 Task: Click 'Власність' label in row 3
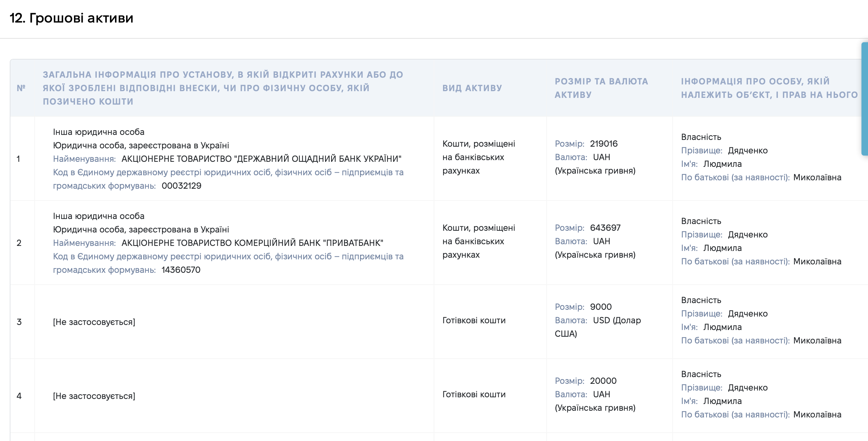pos(701,300)
